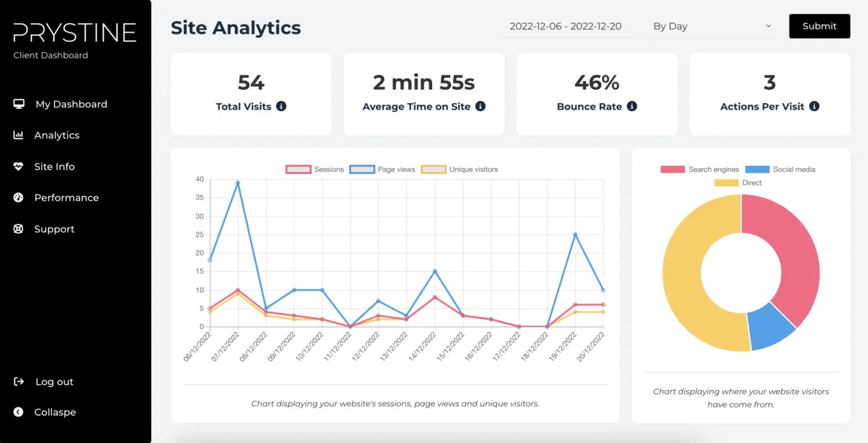Click the heartbeat icon beside Site Info
868x443 pixels.
(x=18, y=166)
